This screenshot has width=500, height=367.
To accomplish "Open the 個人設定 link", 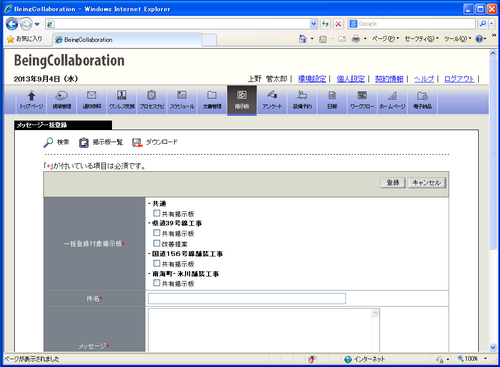I will 351,79.
